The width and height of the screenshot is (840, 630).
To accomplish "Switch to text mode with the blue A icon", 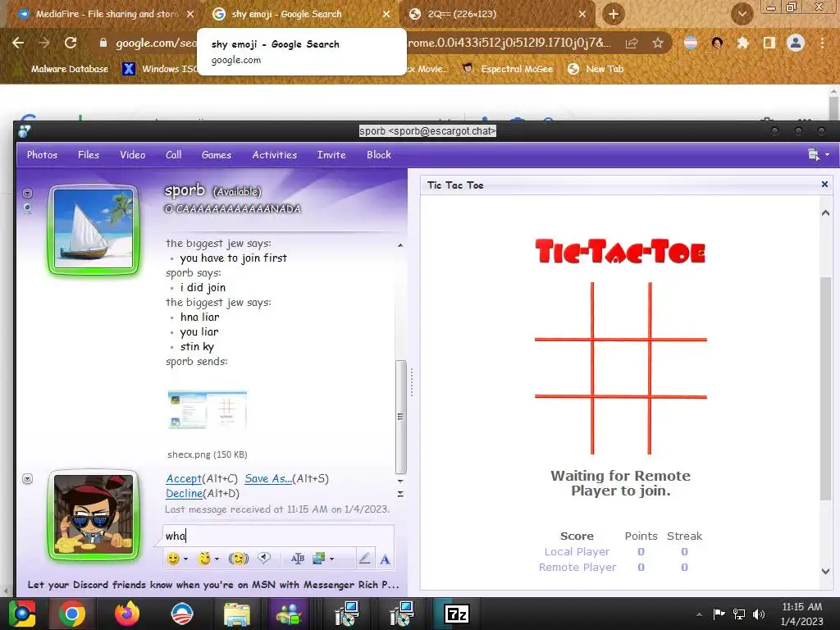I will [x=385, y=559].
